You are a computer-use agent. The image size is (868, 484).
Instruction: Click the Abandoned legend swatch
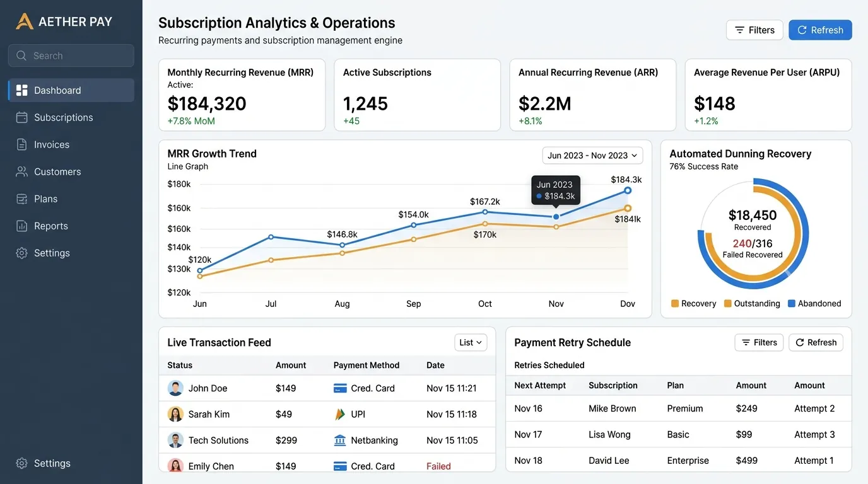pyautogui.click(x=792, y=303)
